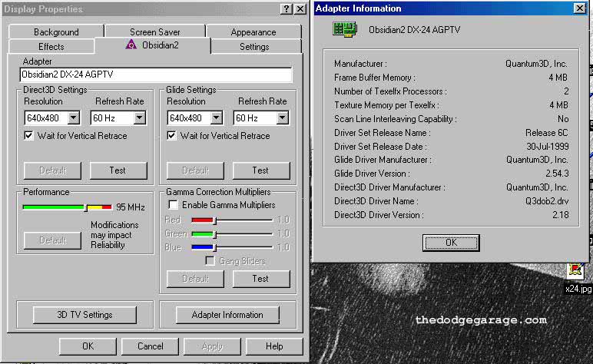Click the Apply button

pos(212,346)
